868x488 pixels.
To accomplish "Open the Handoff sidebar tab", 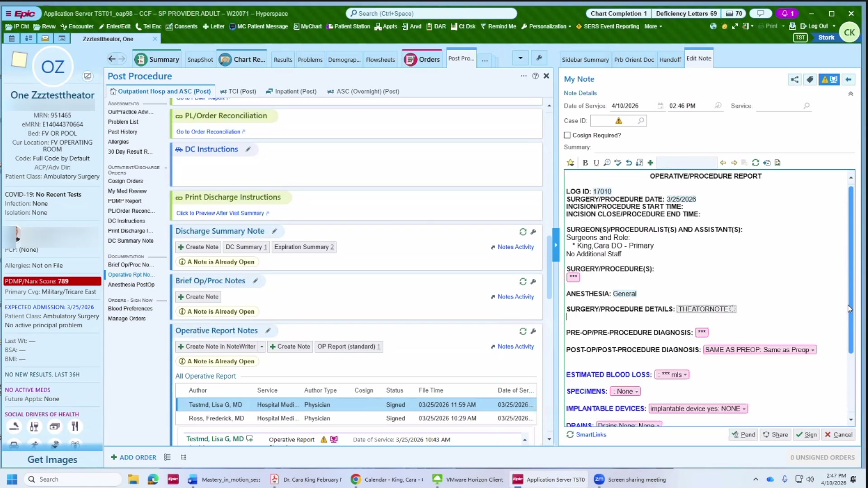I will click(x=670, y=60).
